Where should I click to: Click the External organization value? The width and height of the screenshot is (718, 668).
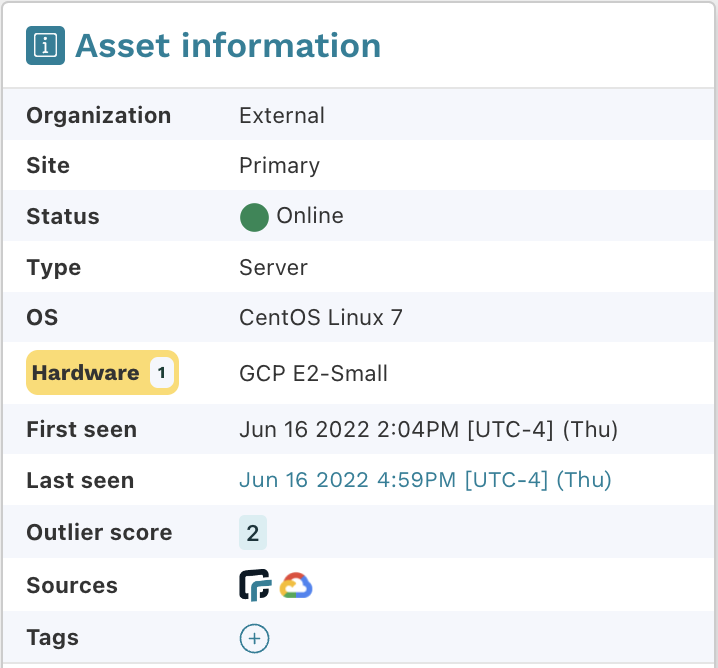click(x=282, y=115)
